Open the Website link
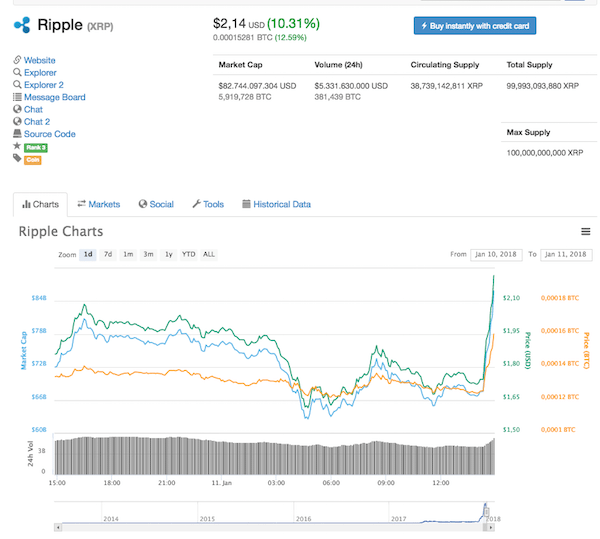The width and height of the screenshot is (600, 539). (40, 60)
